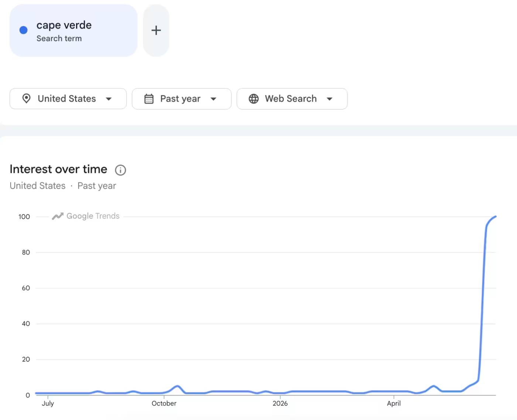Screen dimensions: 517x420
Task: Click the small October bump on trend line
Action: coord(178,386)
